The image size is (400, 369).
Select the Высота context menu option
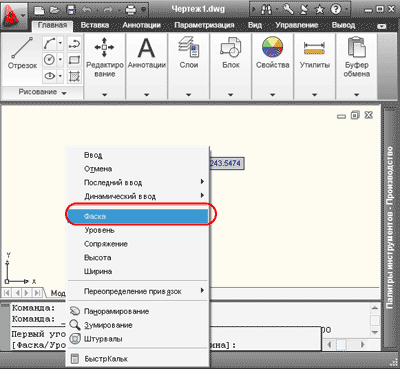(138, 258)
